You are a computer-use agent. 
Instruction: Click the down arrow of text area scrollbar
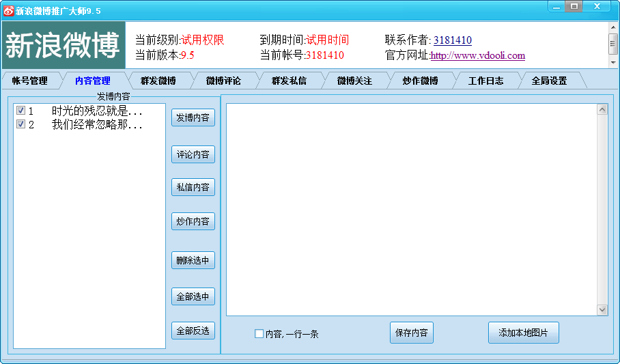[602, 310]
